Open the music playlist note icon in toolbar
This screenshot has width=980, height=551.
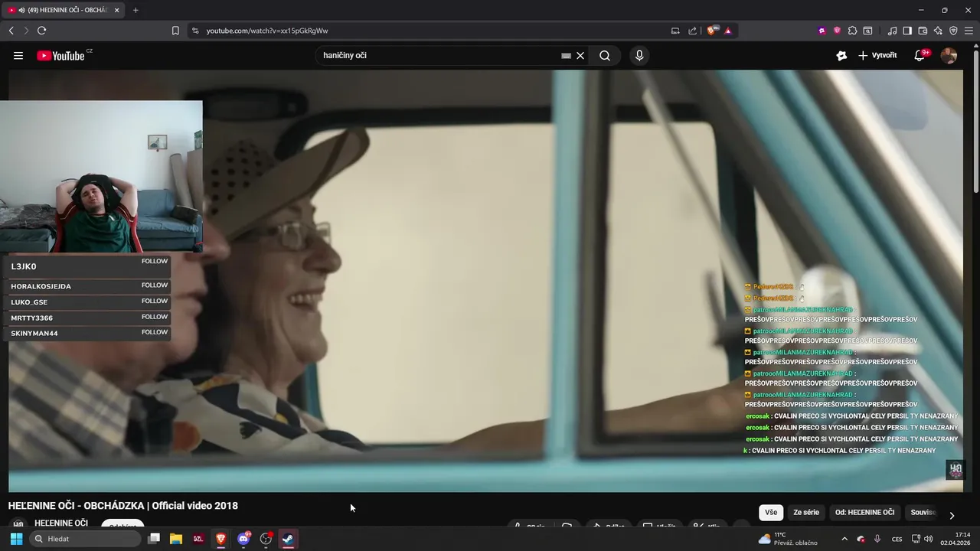click(x=892, y=31)
